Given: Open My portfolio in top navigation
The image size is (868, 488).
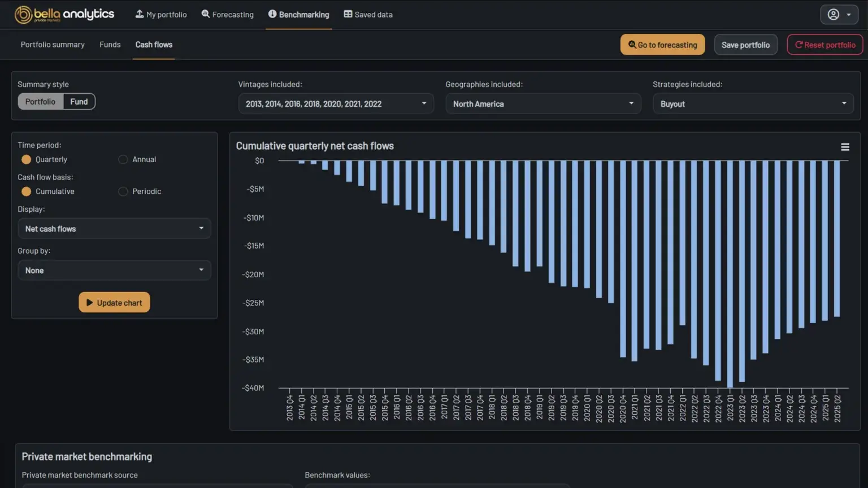Looking at the screenshot, I should [x=161, y=15].
